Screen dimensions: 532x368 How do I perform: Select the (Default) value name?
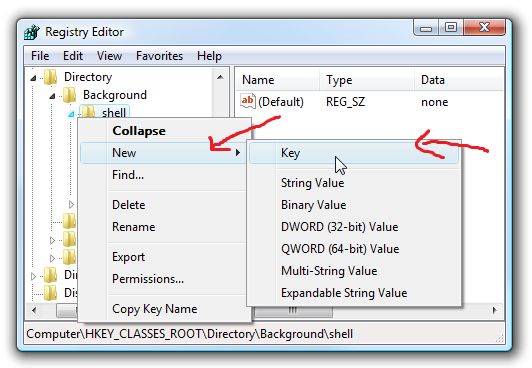[281, 102]
